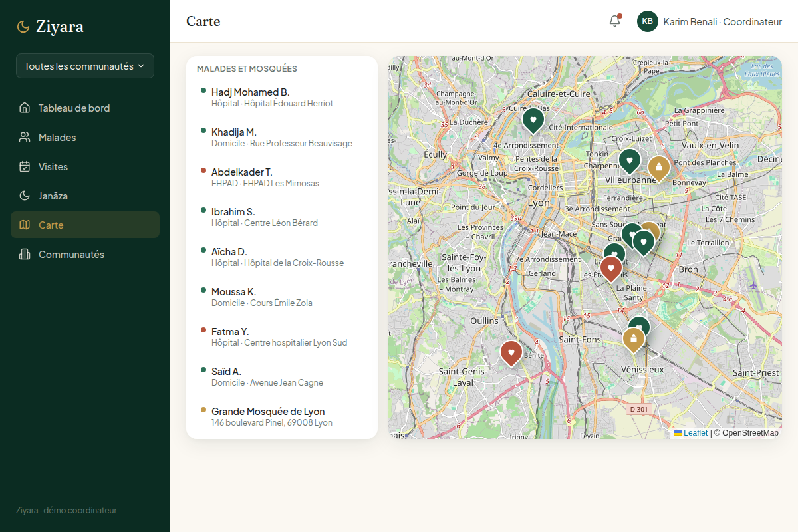Open the Communautés page

(85, 254)
